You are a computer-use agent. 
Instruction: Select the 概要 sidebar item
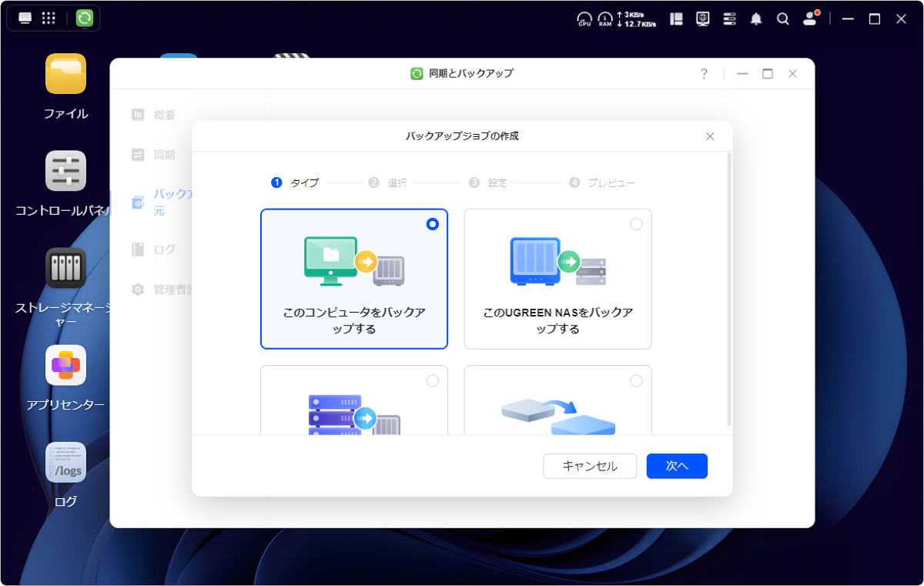pos(154,115)
